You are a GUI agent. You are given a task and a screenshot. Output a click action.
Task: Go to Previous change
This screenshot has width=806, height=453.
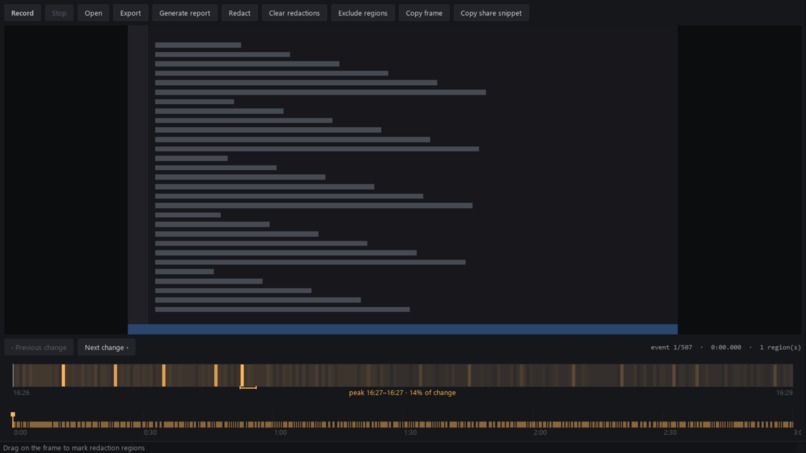(x=39, y=348)
